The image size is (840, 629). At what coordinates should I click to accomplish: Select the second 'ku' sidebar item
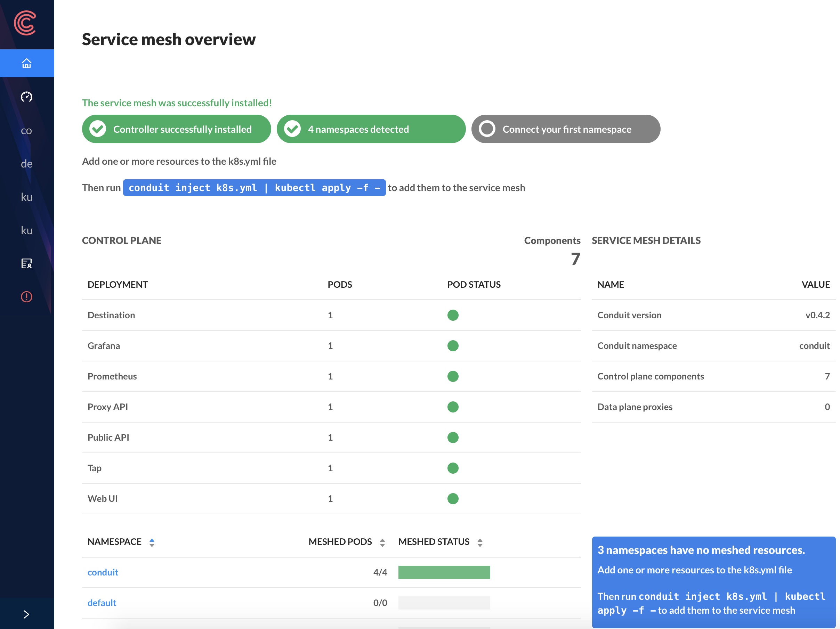coord(26,230)
